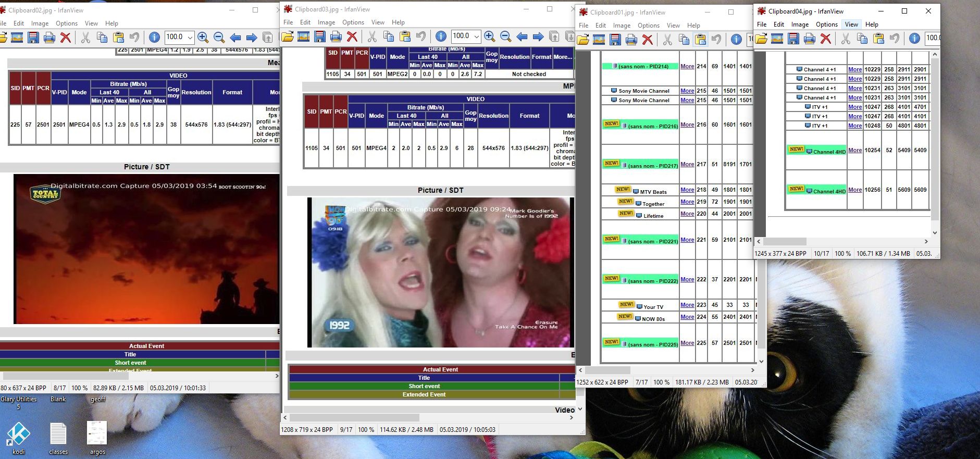This screenshot has height=459, width=980.
Task: Zoom in on the Clipboard02 image
Action: pos(203,38)
